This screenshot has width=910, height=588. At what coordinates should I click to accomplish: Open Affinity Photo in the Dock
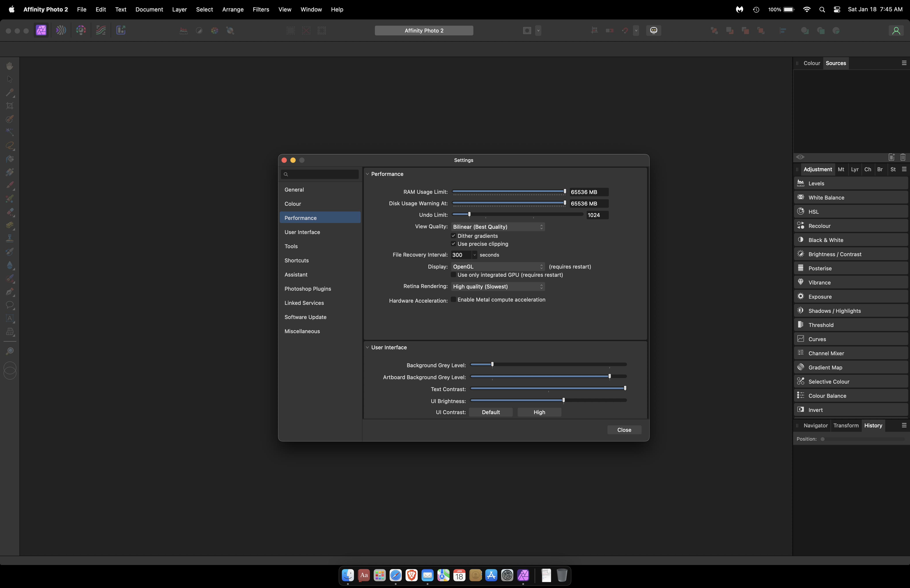[x=523, y=575]
